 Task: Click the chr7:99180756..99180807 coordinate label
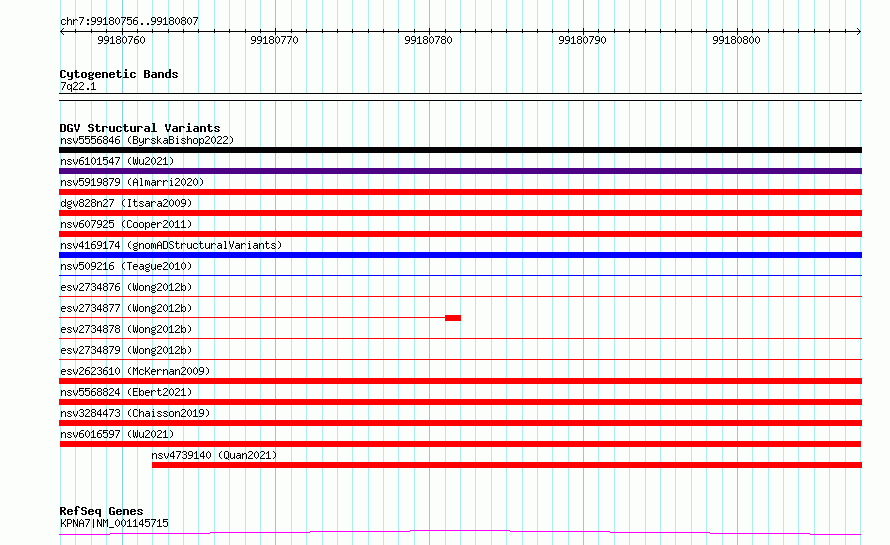point(129,21)
